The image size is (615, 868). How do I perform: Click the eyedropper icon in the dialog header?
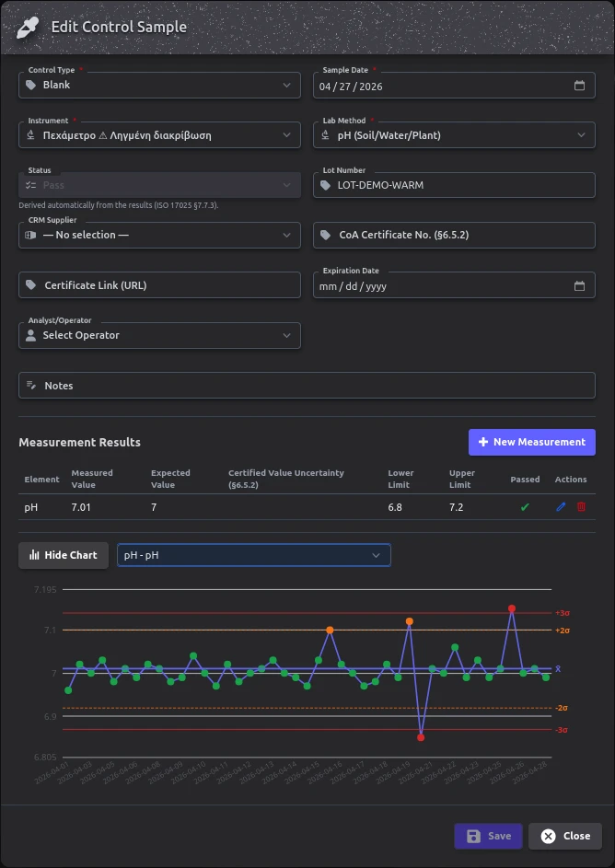27,27
